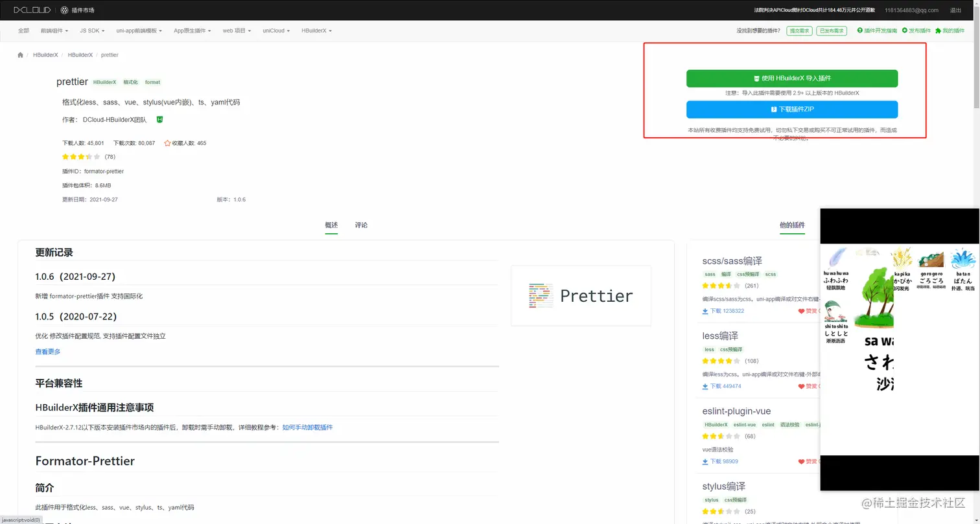Image resolution: width=980 pixels, height=524 pixels.
Task: Switch to 评论 tab
Action: [x=361, y=225]
